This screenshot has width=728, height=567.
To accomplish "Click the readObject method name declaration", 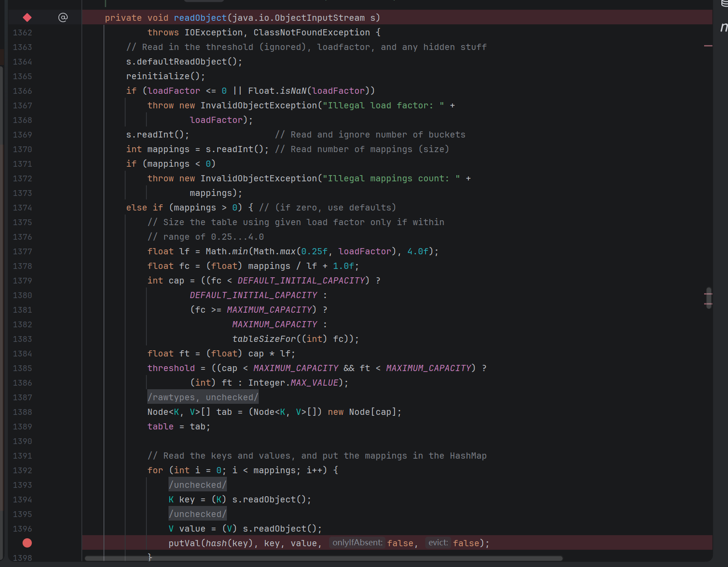I will click(x=200, y=18).
